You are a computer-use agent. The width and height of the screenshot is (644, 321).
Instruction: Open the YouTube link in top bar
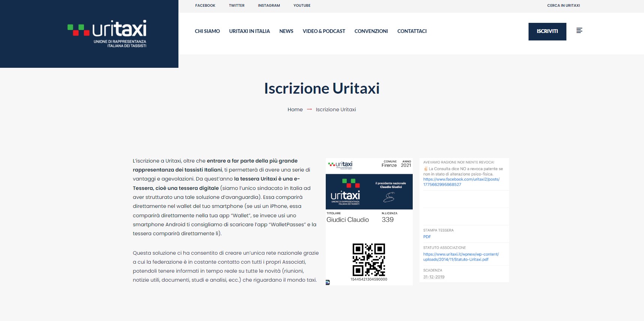point(302,6)
